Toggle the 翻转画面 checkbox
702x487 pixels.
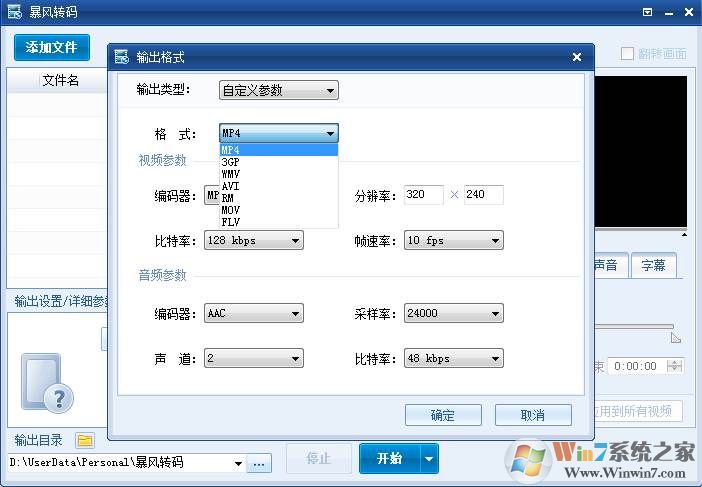click(x=627, y=54)
